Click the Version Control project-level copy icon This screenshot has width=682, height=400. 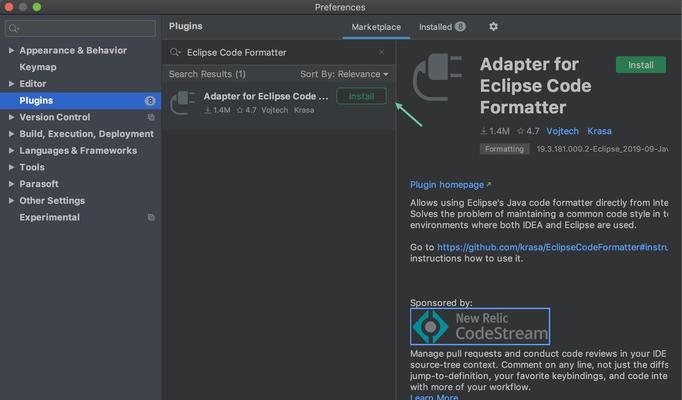(x=151, y=117)
